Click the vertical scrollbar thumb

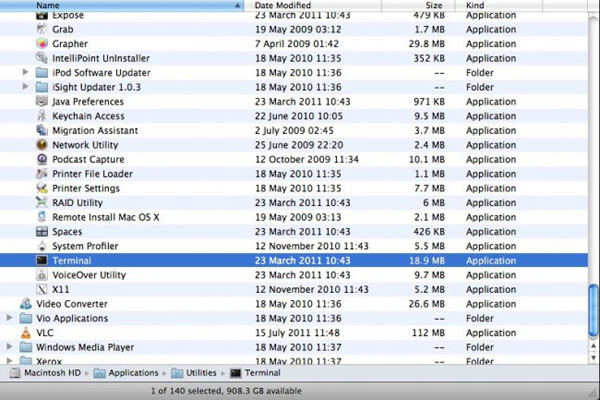(593, 311)
